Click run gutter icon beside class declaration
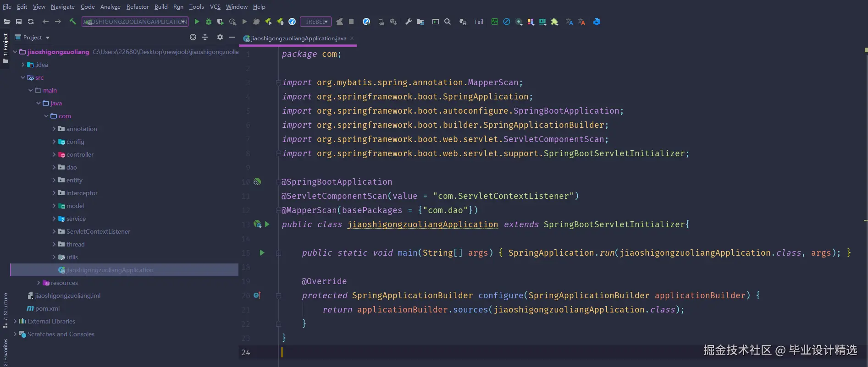868x367 pixels. click(267, 224)
